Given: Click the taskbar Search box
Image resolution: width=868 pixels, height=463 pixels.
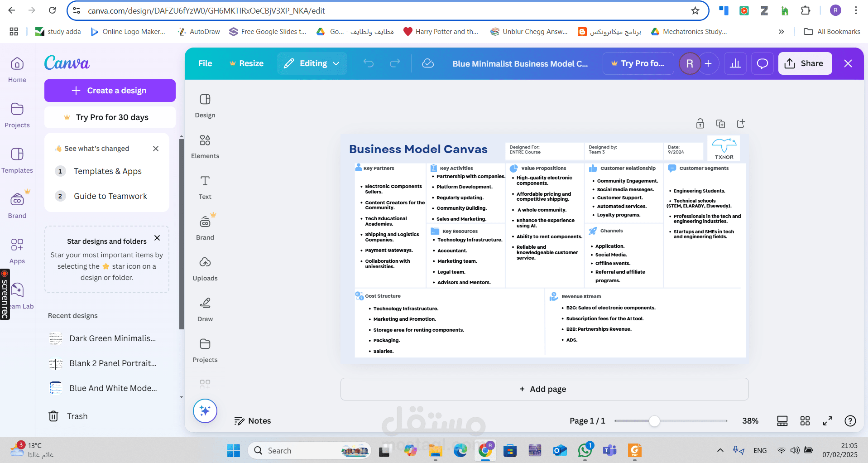Looking at the screenshot, I should (x=309, y=450).
